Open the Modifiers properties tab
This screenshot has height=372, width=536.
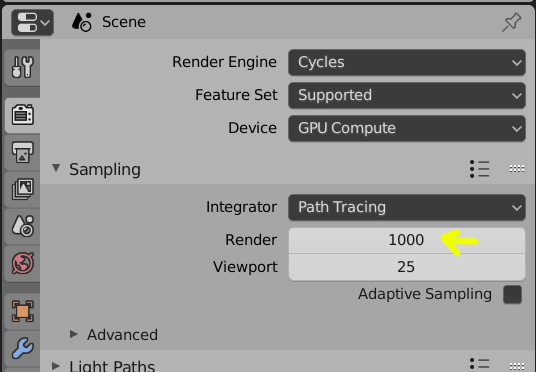point(23,348)
